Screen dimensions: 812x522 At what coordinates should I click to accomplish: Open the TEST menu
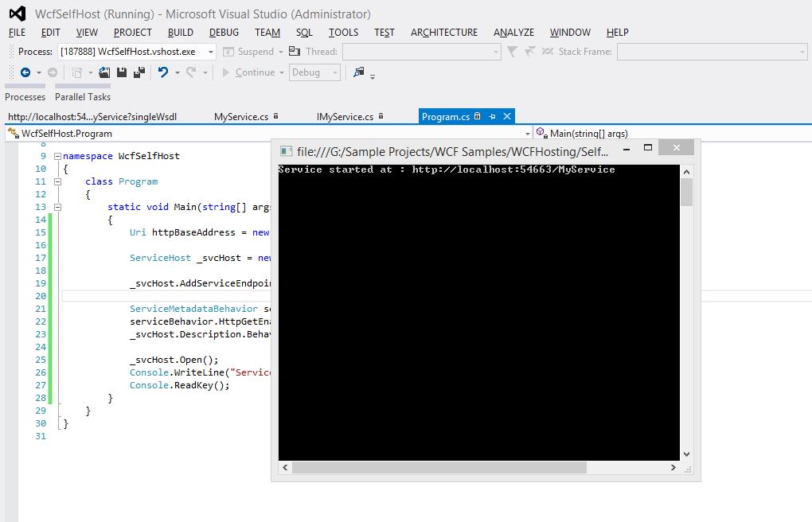point(385,32)
